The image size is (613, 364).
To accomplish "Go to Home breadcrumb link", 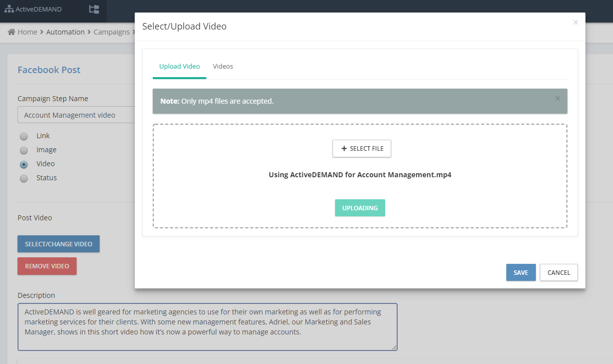I will click(x=28, y=32).
